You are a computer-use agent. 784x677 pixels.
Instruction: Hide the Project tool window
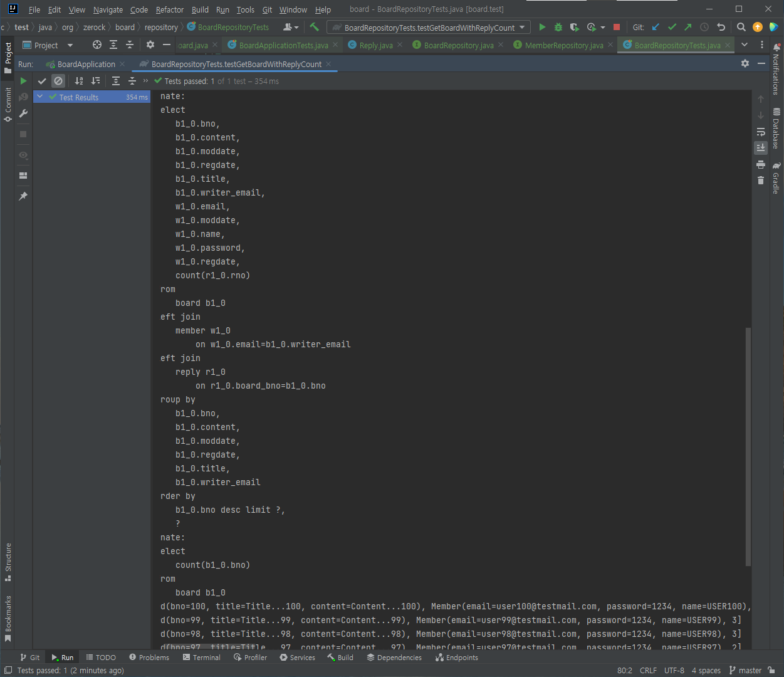166,45
